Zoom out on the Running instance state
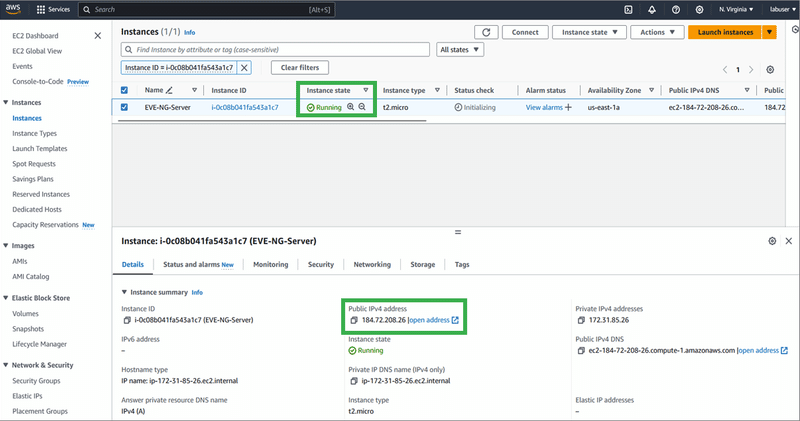 point(362,107)
